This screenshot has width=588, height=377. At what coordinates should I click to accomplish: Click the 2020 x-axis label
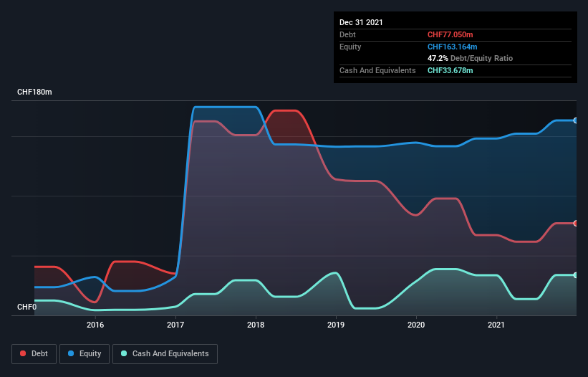point(416,325)
